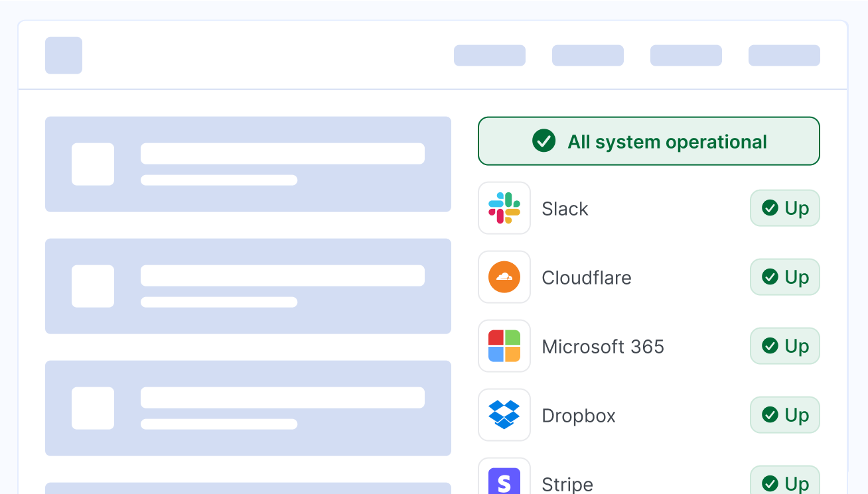
Task: Click the first card's square thumbnail
Action: pyautogui.click(x=93, y=164)
